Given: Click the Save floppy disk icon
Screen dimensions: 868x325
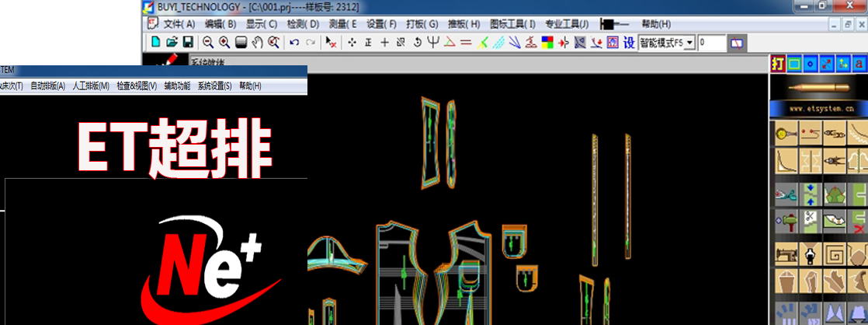Looking at the screenshot, I should click(x=188, y=41).
